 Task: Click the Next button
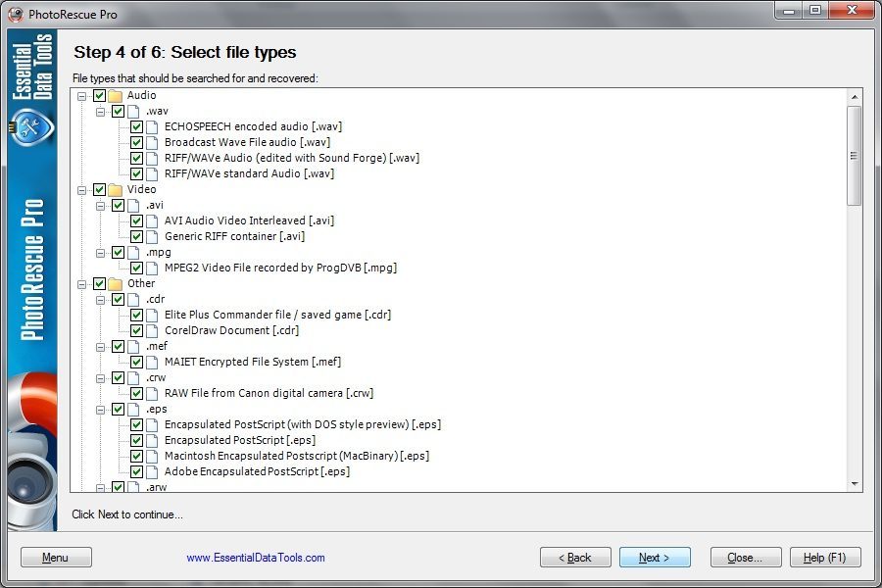(655, 558)
